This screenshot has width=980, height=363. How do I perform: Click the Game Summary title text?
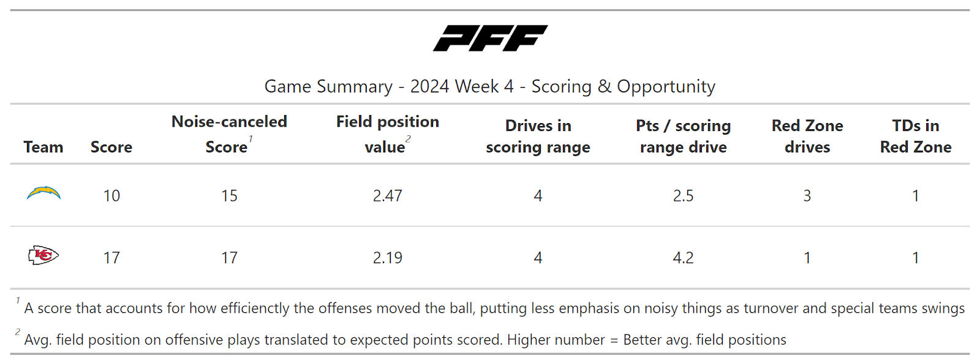tap(490, 86)
